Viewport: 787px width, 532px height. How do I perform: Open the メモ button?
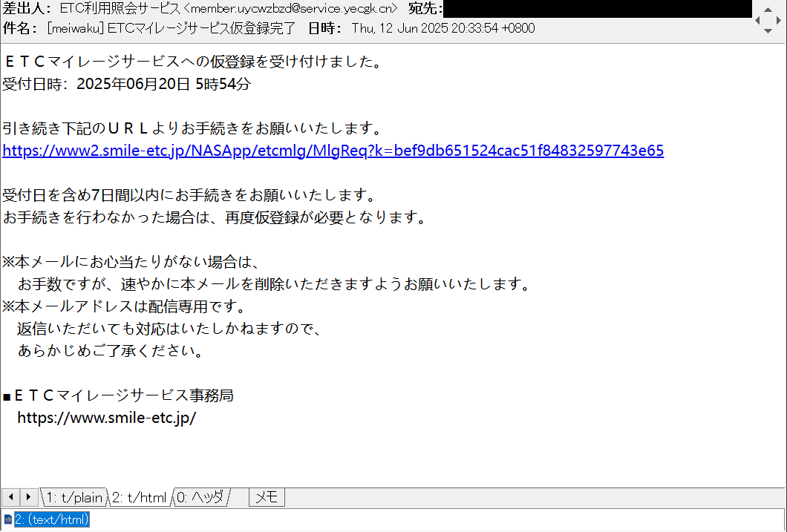[x=267, y=497]
